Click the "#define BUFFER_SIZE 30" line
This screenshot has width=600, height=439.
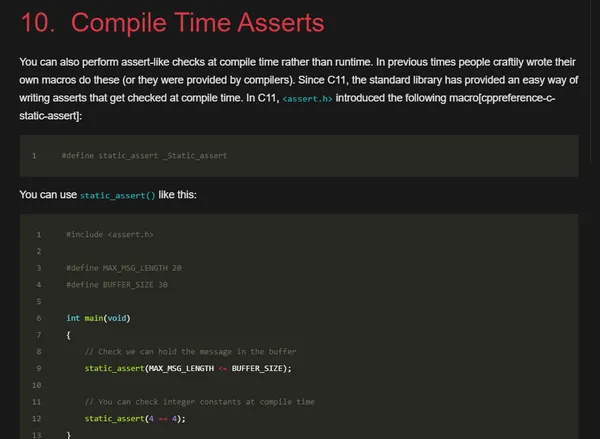[117, 285]
